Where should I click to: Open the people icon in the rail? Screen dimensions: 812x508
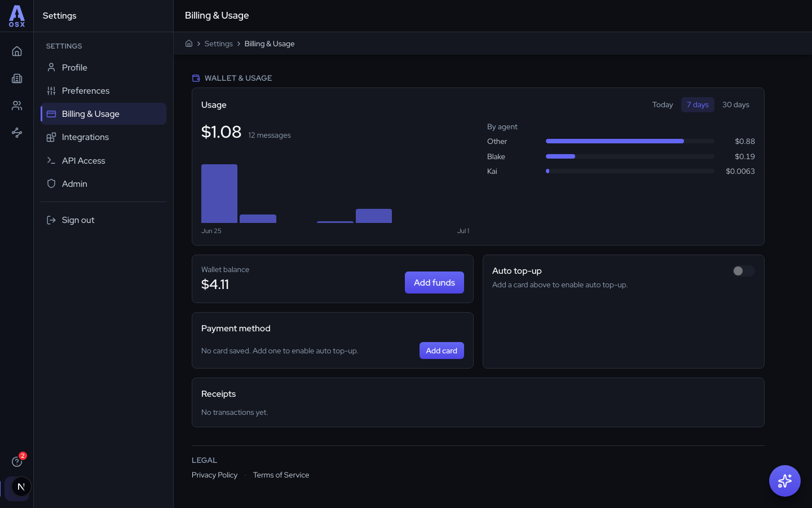17,106
